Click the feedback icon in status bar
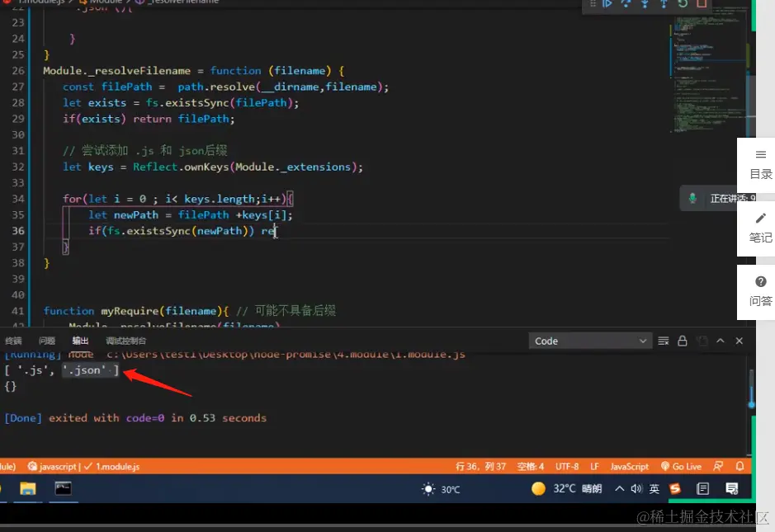 point(718,466)
